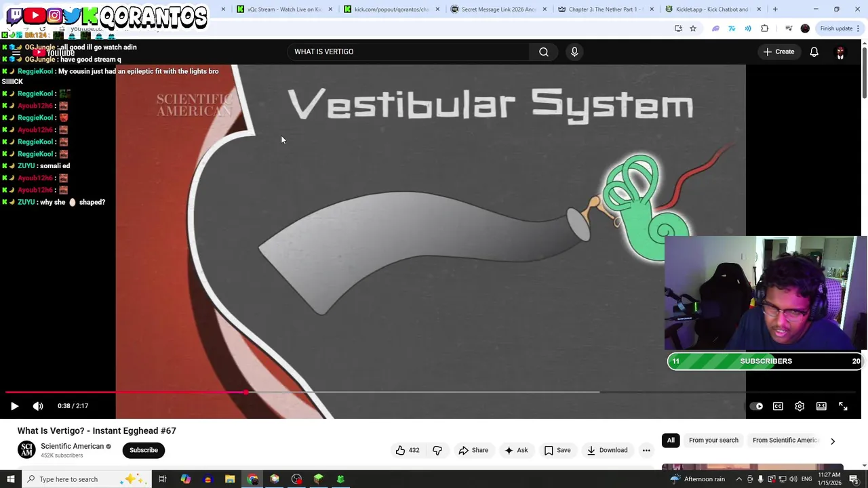Open Chrome from taskbar
Screen dimensions: 868x488
coord(252,479)
